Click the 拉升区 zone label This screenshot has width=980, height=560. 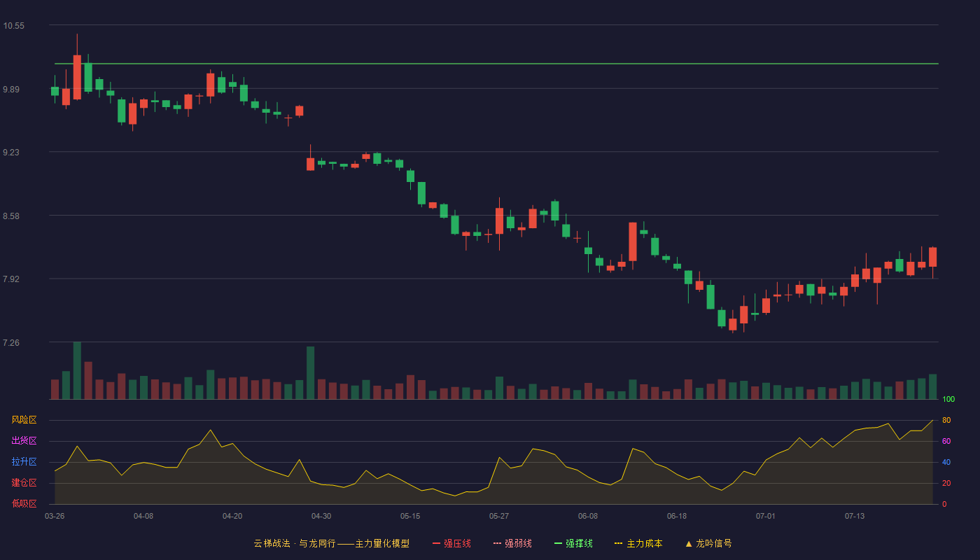click(x=24, y=462)
